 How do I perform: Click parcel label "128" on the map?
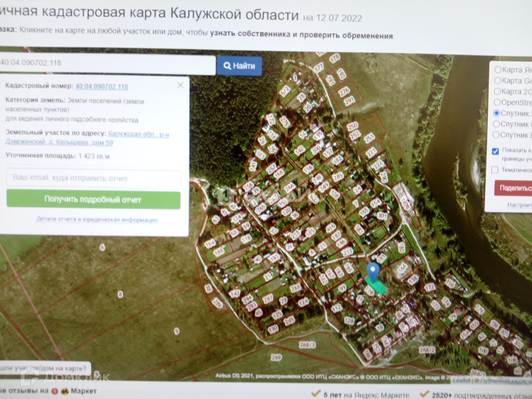coord(349,321)
